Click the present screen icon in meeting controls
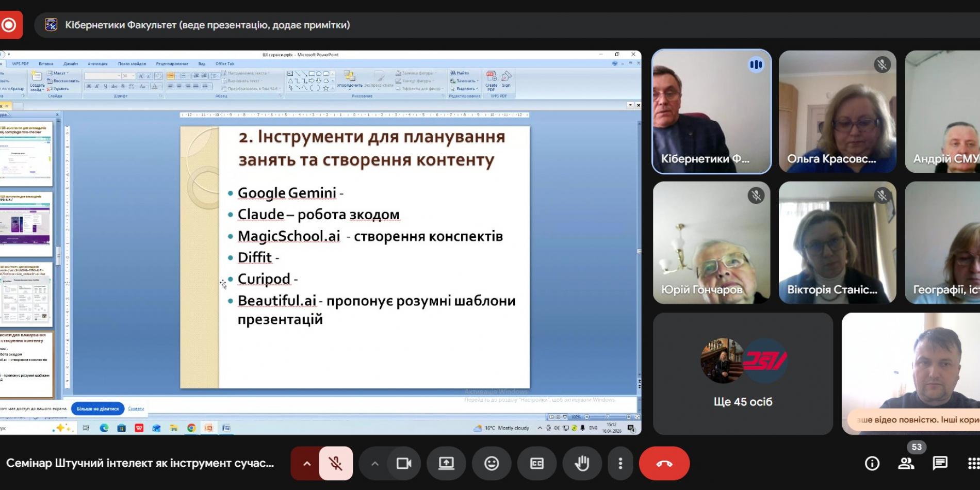 (447, 463)
